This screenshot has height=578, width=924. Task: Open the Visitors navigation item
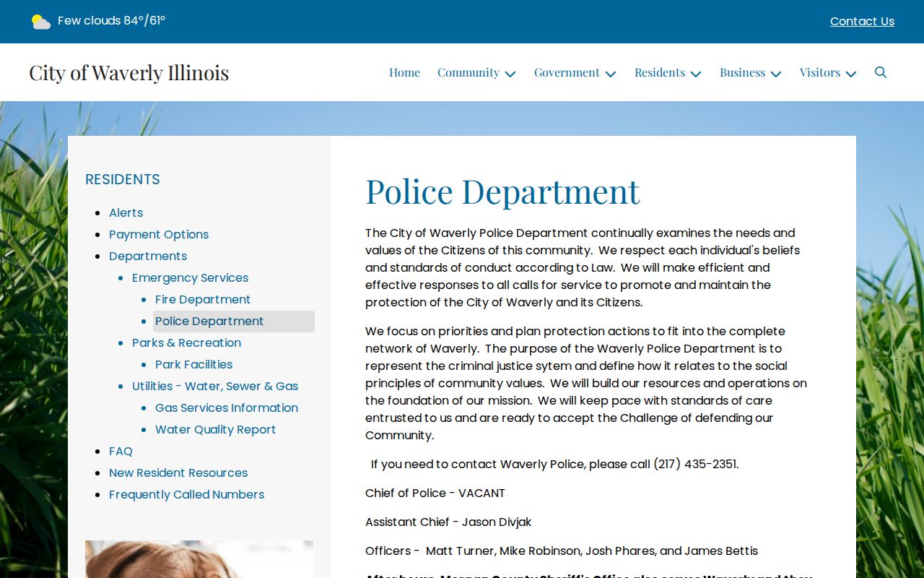point(820,72)
